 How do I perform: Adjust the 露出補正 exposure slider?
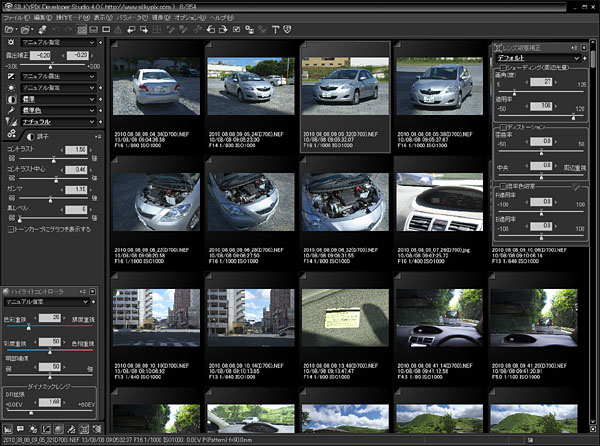(x=51, y=66)
